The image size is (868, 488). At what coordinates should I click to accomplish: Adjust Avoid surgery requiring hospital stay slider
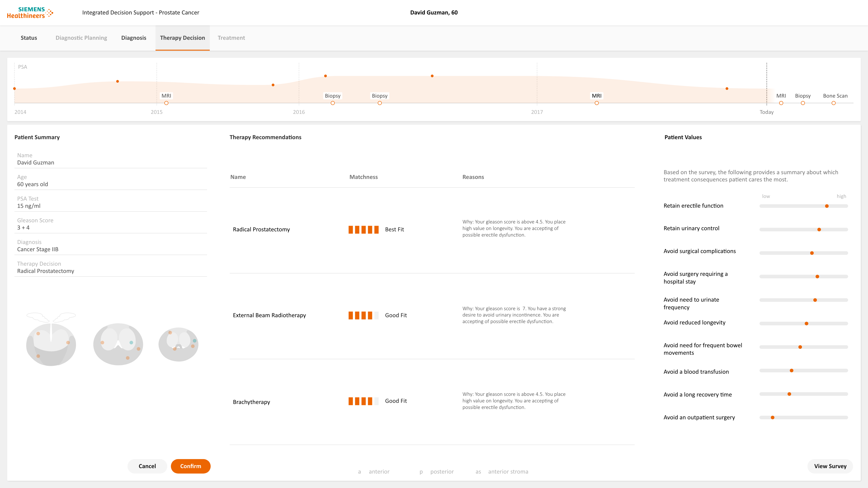pos(817,277)
